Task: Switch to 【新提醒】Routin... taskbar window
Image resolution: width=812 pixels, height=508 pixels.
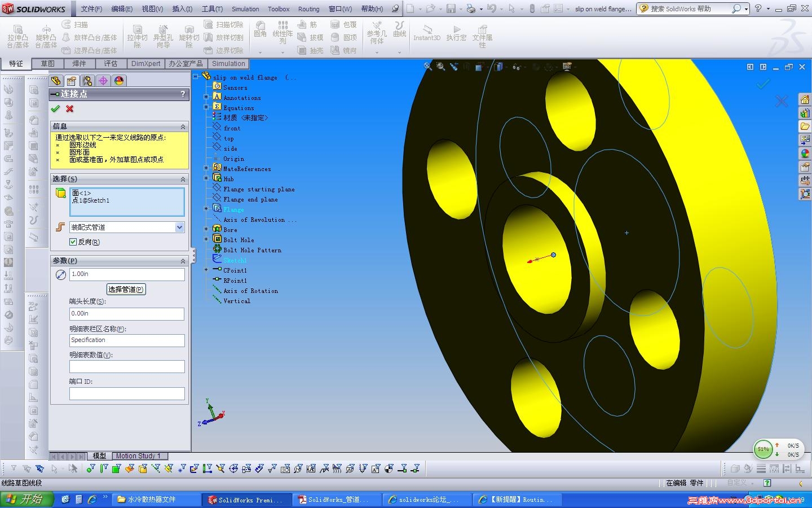Action: point(518,500)
